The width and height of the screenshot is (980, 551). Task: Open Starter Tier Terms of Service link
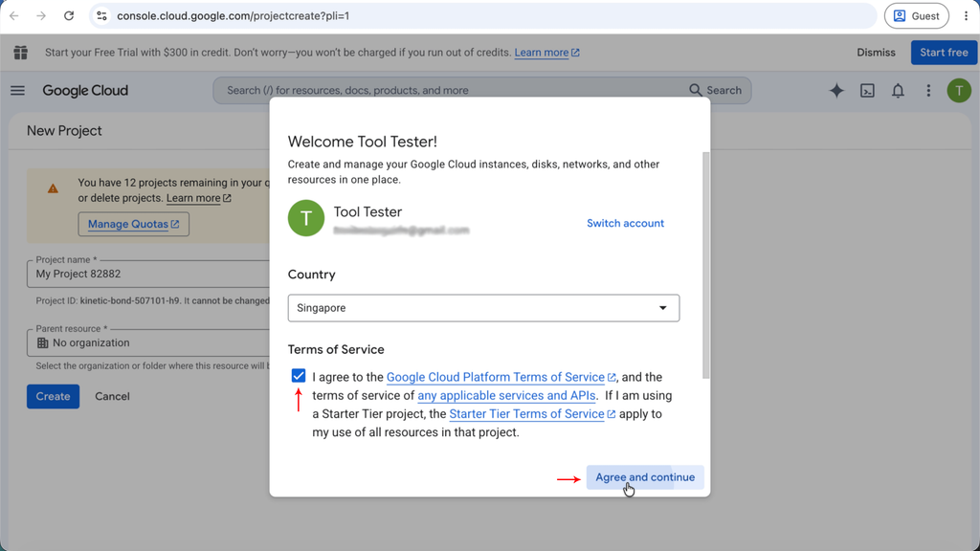click(532, 413)
